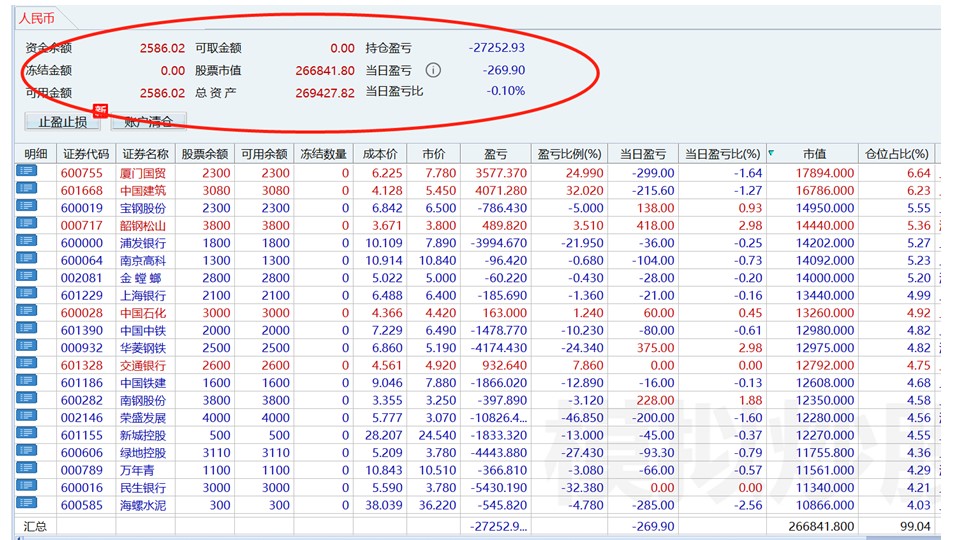Open detail icon for 002146 荣盛发展

click(26, 415)
